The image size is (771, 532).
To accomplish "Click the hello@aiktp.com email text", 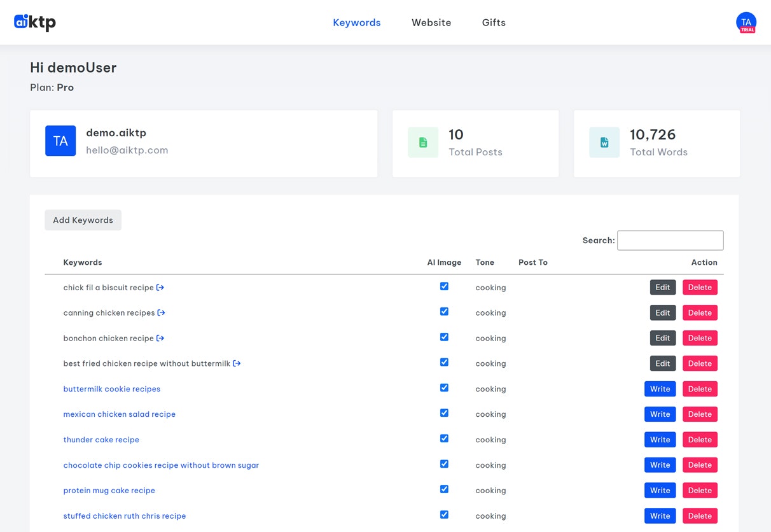I will (127, 151).
